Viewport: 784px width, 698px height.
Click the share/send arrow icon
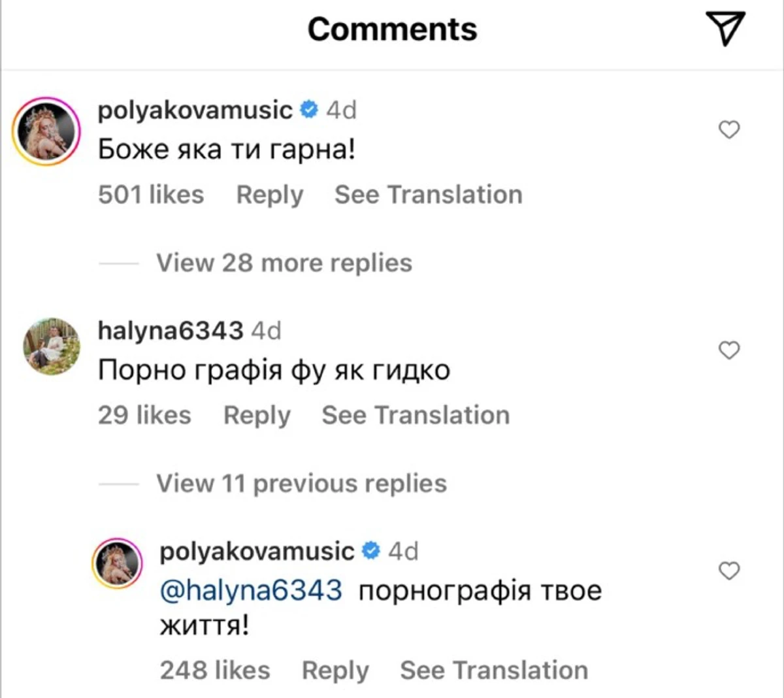pos(724,29)
